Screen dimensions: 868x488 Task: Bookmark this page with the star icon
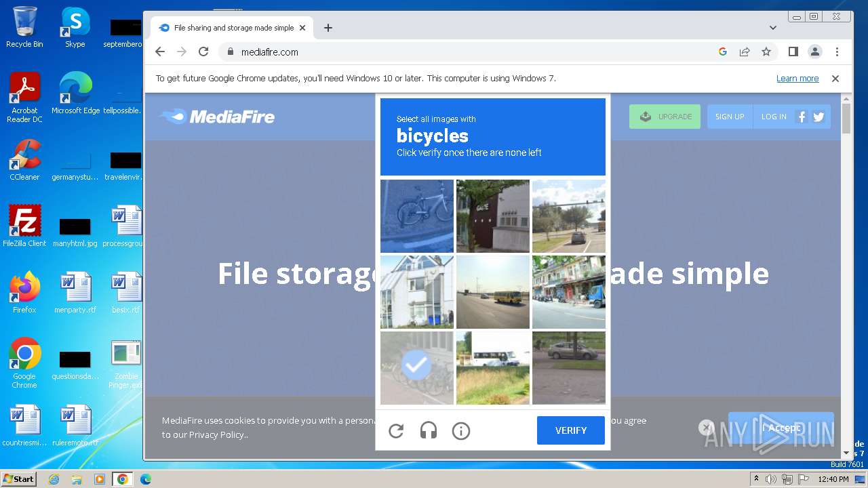pyautogui.click(x=766, y=52)
